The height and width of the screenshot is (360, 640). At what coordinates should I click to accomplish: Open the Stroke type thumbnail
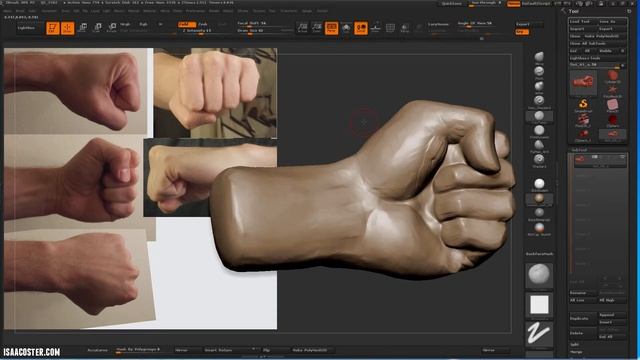click(x=539, y=333)
